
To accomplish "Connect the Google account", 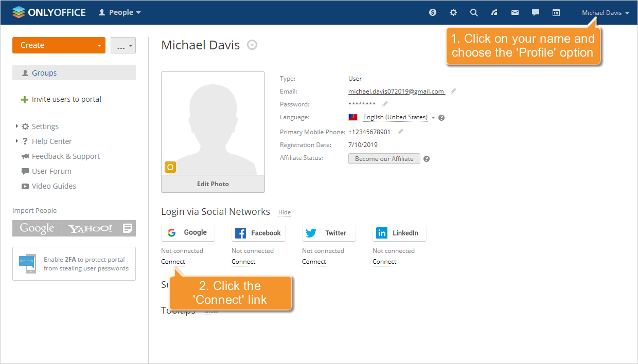I will click(172, 262).
